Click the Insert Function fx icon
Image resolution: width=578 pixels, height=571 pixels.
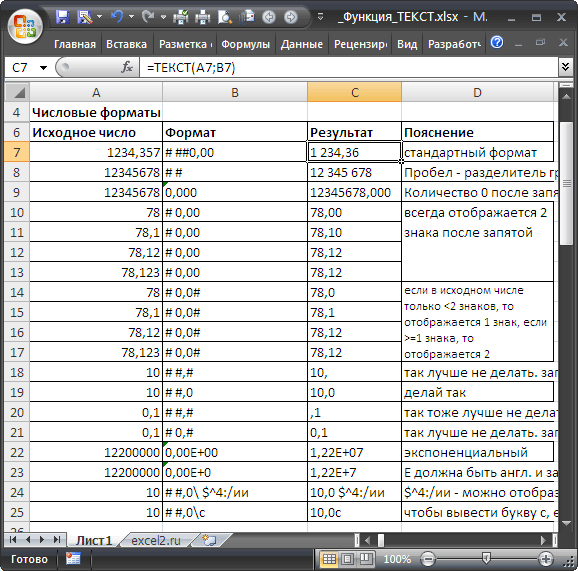[x=127, y=67]
